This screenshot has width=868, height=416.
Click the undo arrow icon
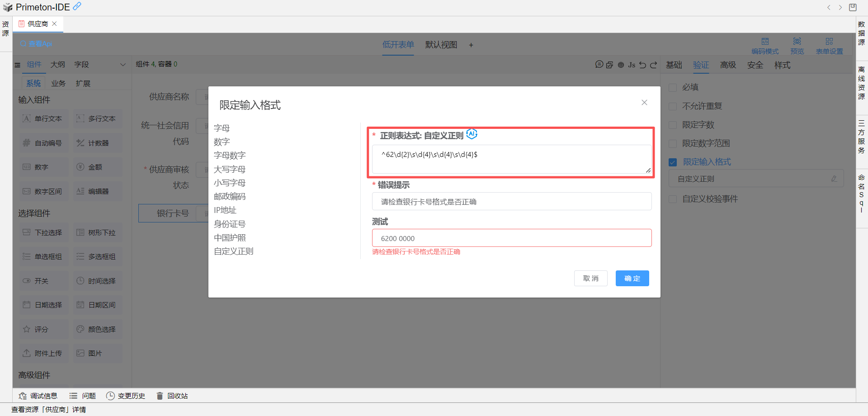click(x=642, y=65)
